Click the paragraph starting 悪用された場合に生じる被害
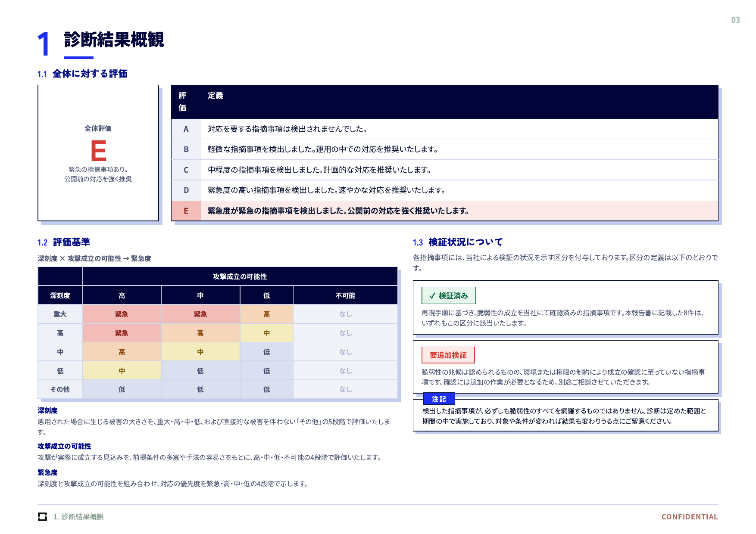Screen dimensions: 756x534 (x=214, y=427)
